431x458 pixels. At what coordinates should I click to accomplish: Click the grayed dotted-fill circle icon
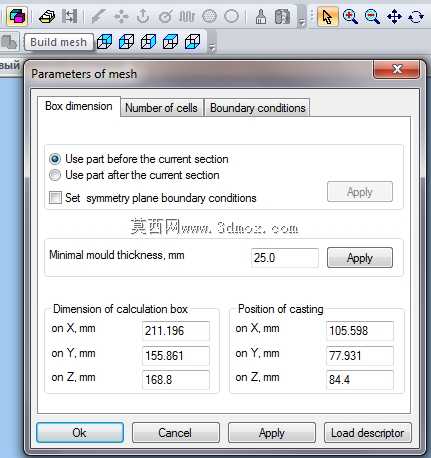coord(209,16)
